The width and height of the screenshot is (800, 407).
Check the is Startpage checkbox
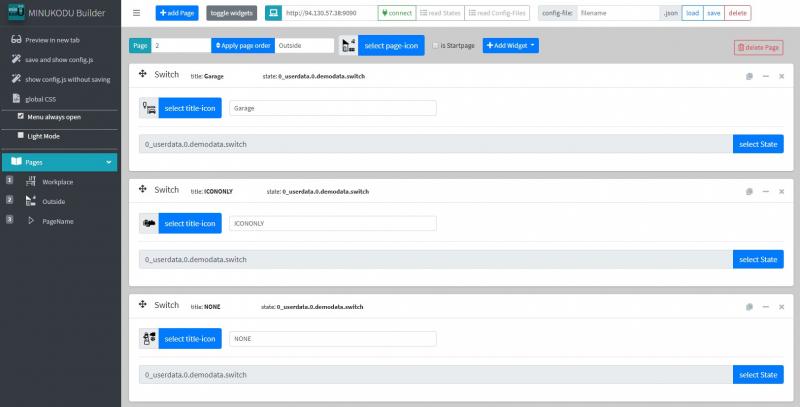coord(437,46)
